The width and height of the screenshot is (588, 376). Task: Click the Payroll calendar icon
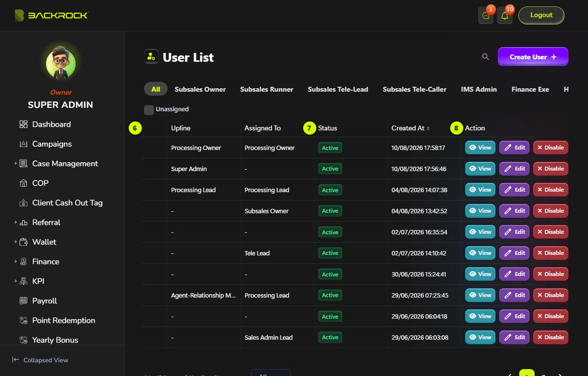24,301
